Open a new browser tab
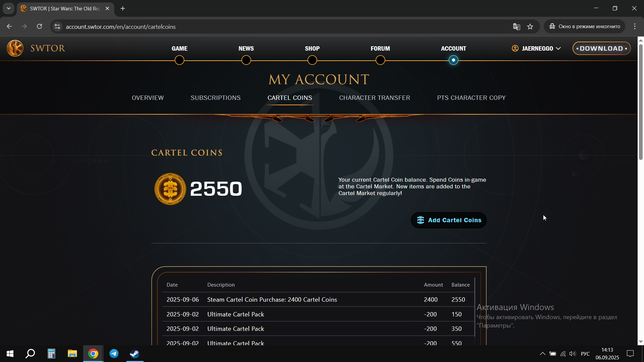Image resolution: width=644 pixels, height=362 pixels. coord(123,8)
